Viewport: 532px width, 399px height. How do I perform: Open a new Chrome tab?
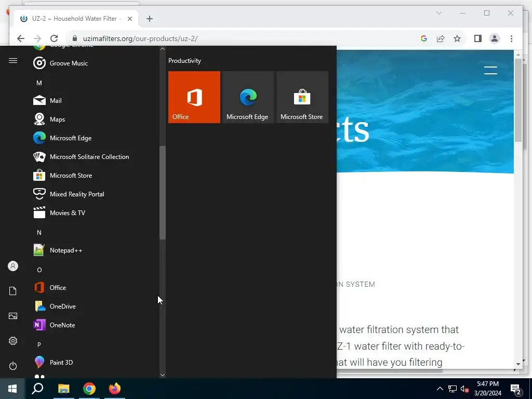tap(150, 19)
